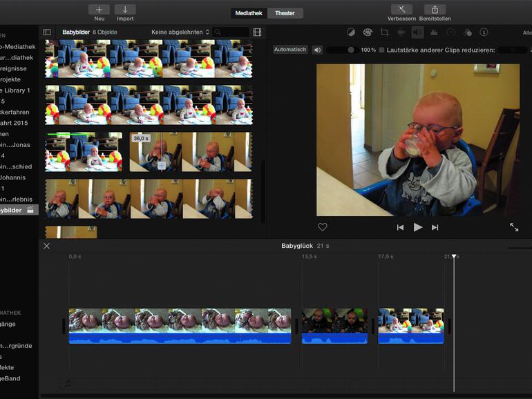Click the Bereitstellen share icon

(435, 10)
